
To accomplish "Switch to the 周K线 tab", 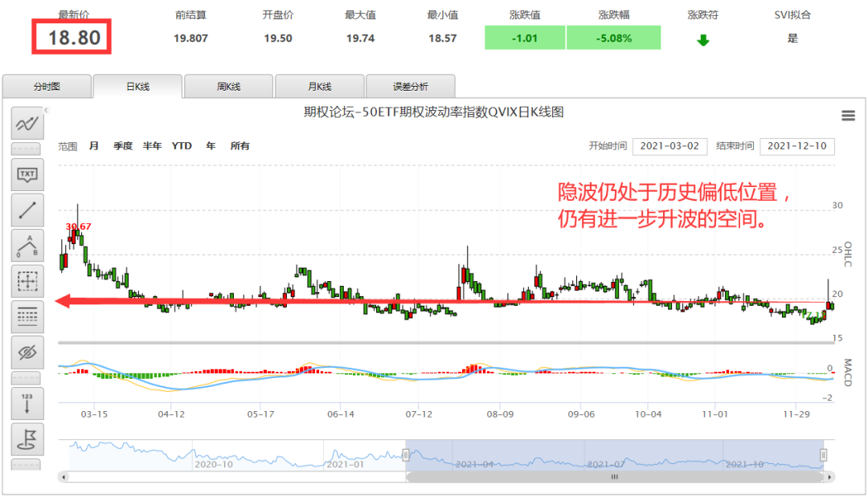I will [228, 86].
